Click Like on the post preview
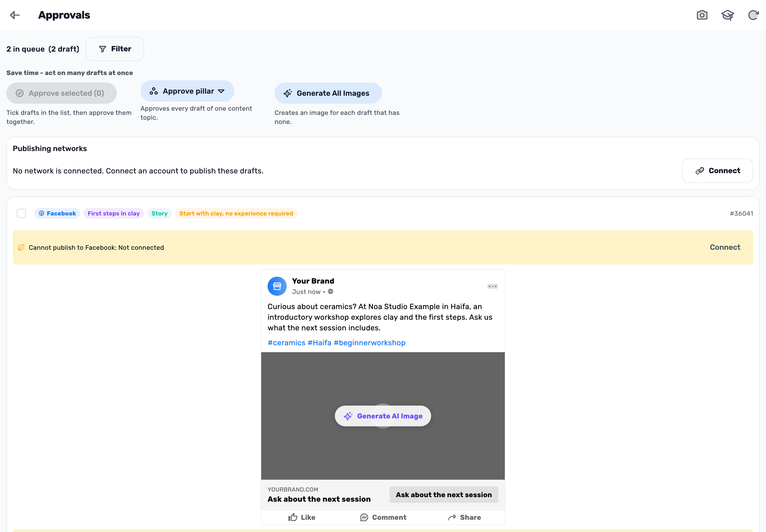The width and height of the screenshot is (766, 532). coord(302,517)
